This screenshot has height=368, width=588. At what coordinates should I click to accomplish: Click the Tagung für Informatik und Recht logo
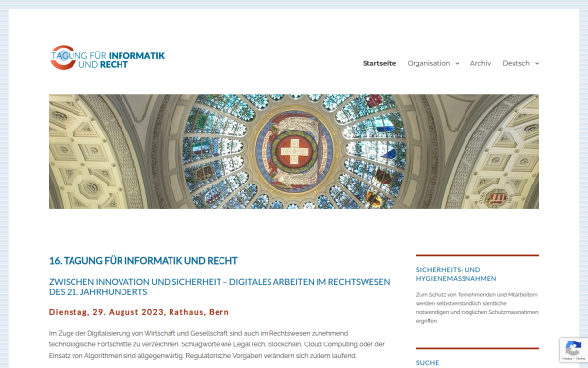tap(108, 58)
